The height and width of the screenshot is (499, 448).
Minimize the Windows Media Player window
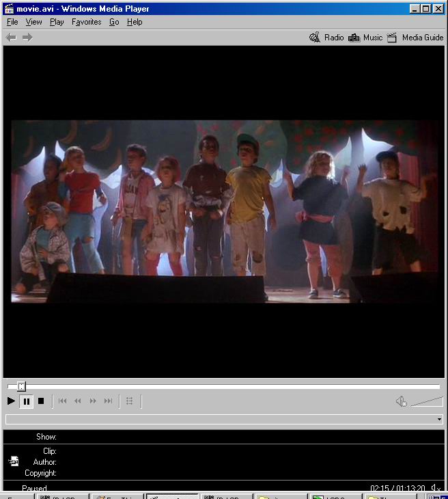tap(414, 9)
